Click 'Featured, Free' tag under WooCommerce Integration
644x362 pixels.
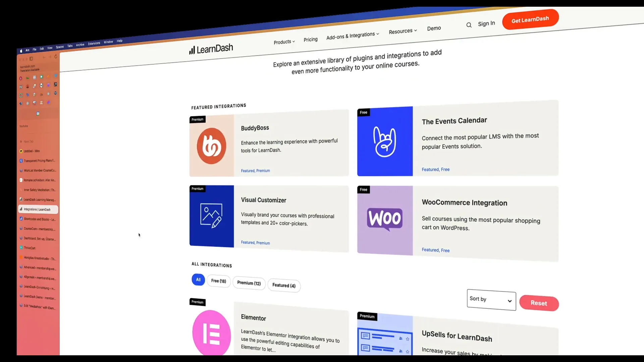coord(435,250)
